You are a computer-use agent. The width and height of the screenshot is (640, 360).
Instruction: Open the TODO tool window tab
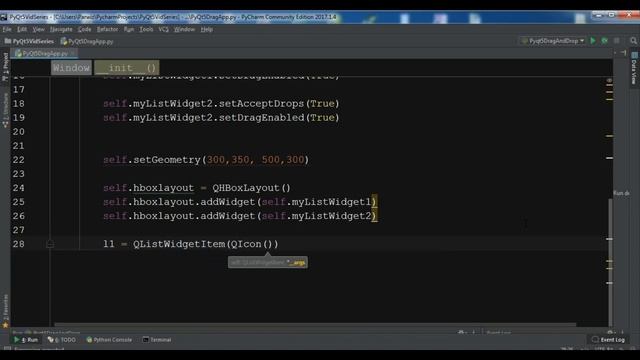click(x=62, y=340)
